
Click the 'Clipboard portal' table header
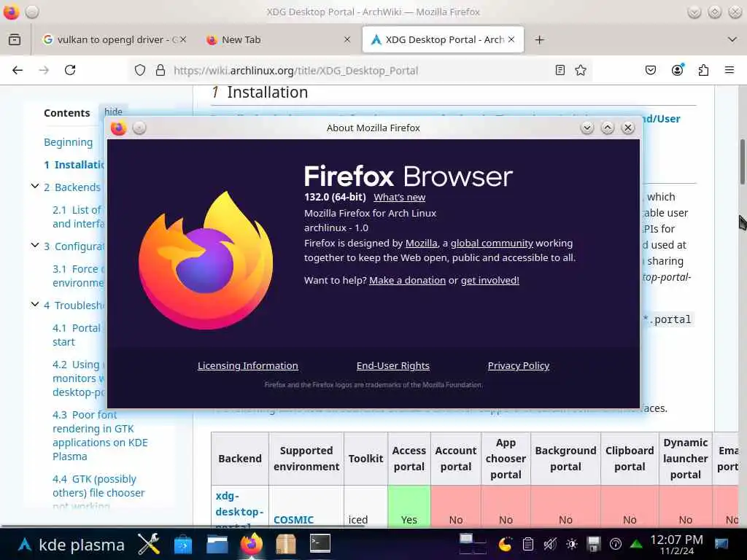point(630,459)
